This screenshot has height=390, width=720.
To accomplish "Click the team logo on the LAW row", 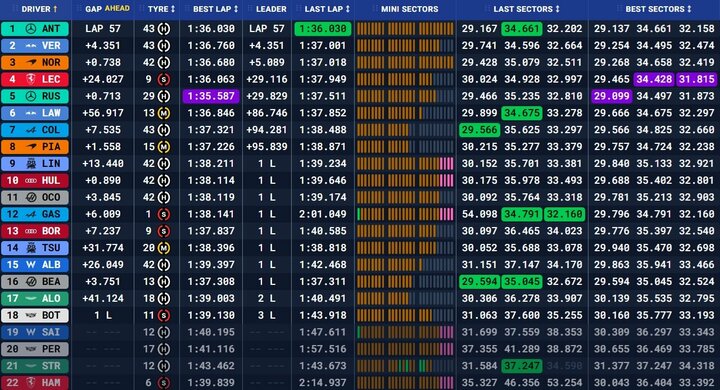I will pyautogui.click(x=31, y=113).
